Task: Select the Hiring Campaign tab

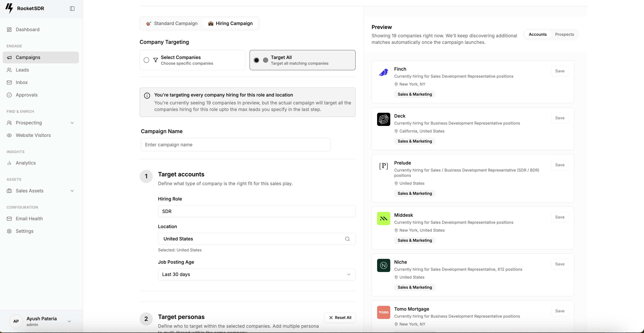Action: [230, 23]
